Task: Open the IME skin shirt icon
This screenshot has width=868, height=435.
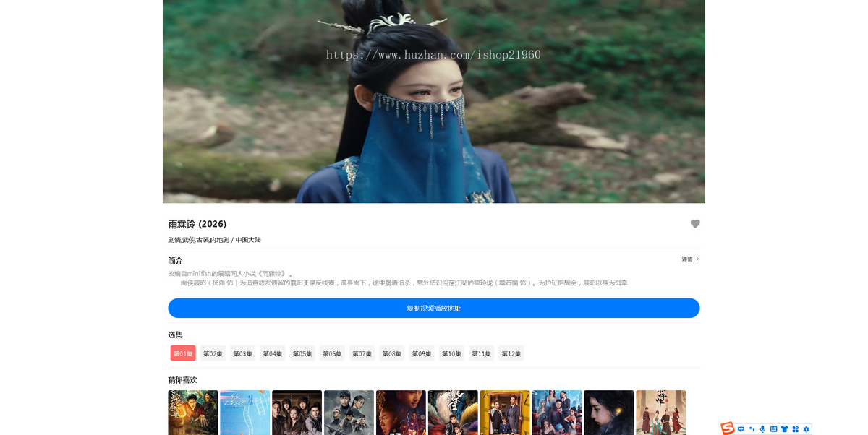Action: click(784, 429)
